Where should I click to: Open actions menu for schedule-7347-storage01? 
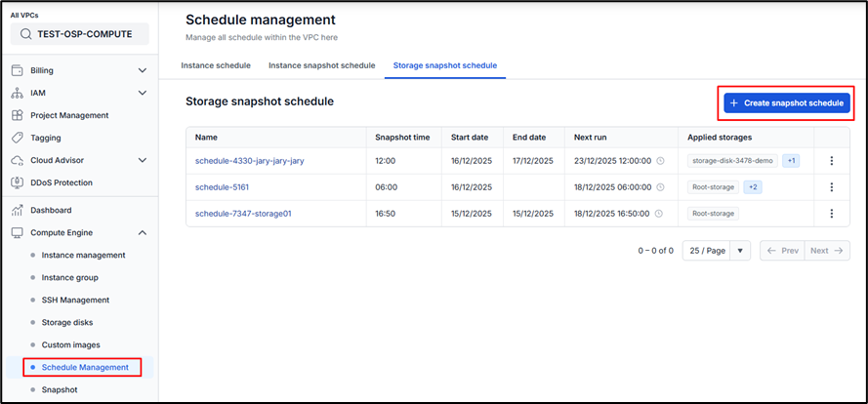[x=832, y=213]
